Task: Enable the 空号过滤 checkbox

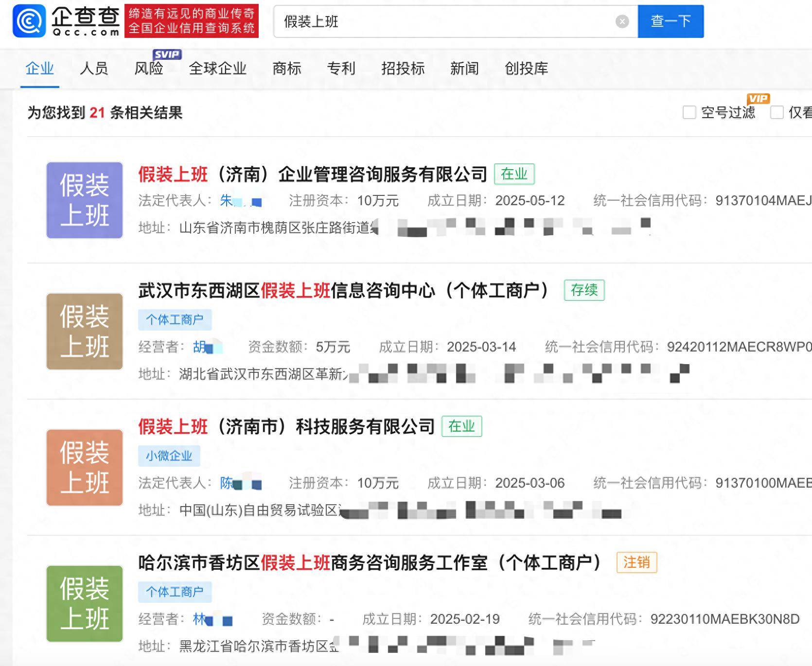Action: (688, 112)
